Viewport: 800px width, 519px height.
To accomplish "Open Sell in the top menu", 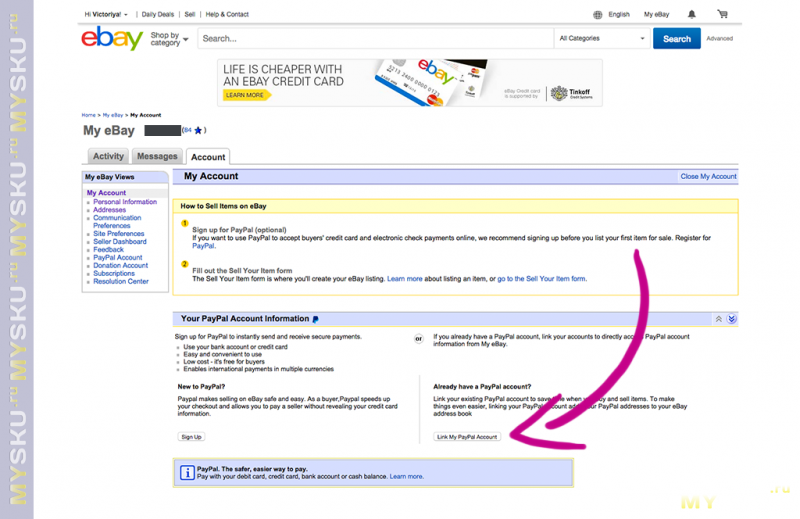I will pos(190,14).
